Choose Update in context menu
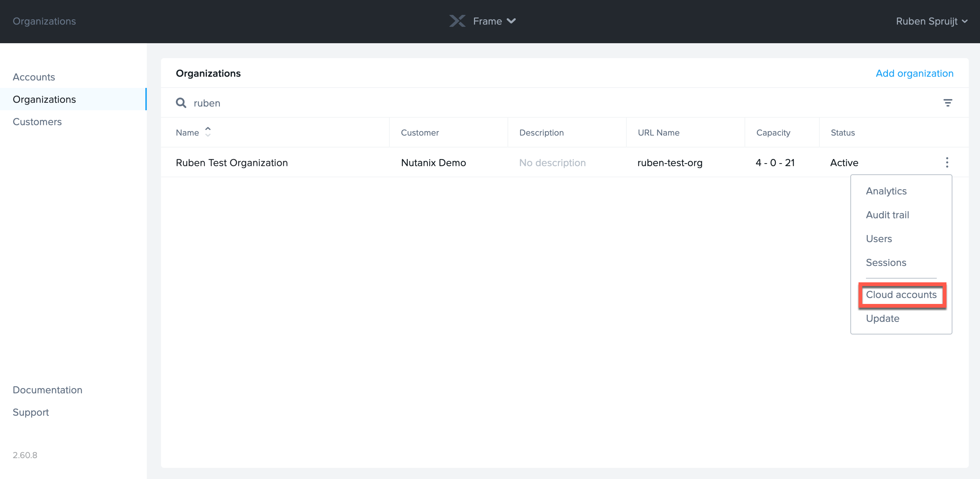The width and height of the screenshot is (980, 479). [x=882, y=318]
